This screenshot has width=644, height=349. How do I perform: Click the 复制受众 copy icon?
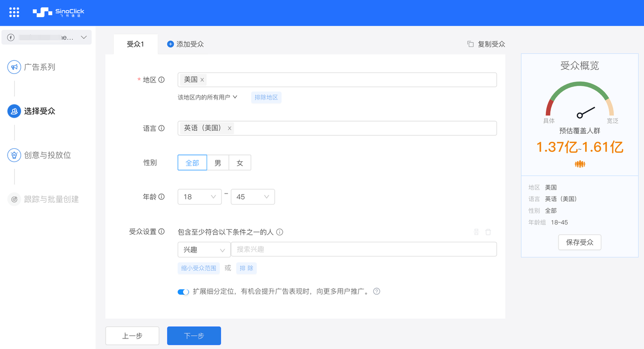pos(470,44)
